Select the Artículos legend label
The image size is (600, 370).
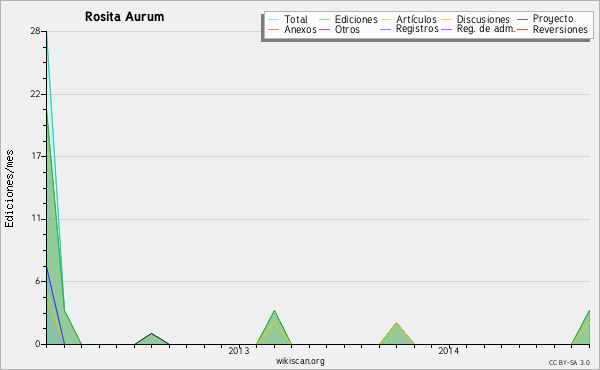click(416, 19)
